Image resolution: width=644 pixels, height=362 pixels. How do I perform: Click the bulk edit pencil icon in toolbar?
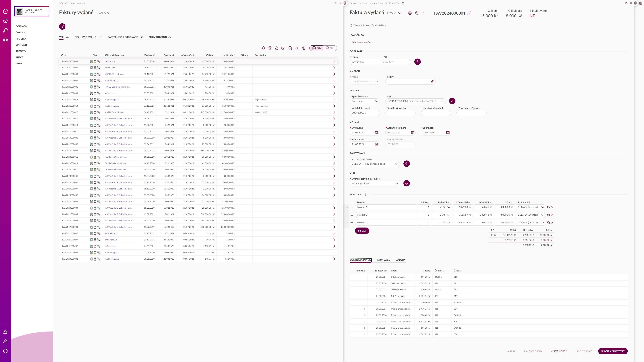pyautogui.click(x=283, y=48)
